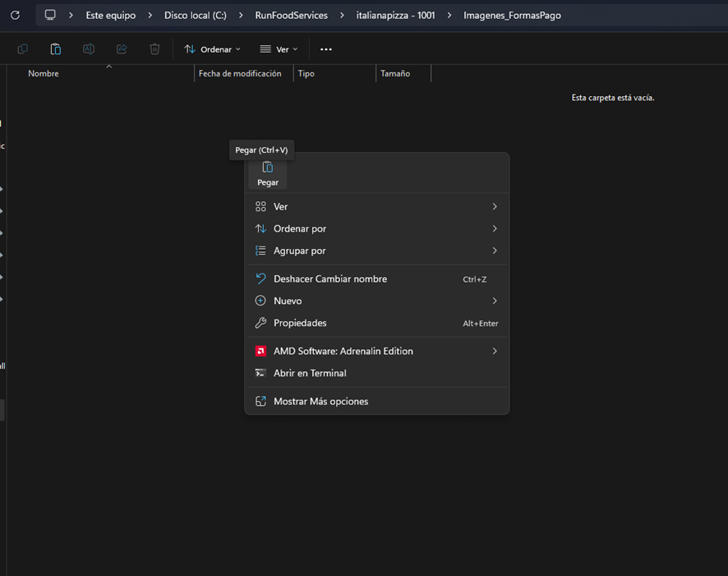The width and height of the screenshot is (728, 576).
Task: Expand the AMD Software submenu arrow
Action: pos(495,351)
